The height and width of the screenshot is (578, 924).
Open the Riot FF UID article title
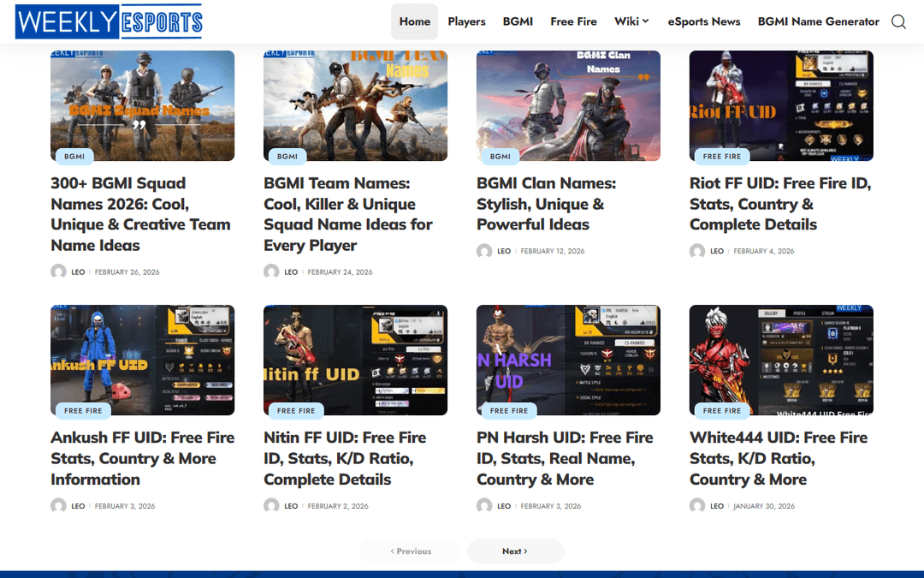coord(780,204)
